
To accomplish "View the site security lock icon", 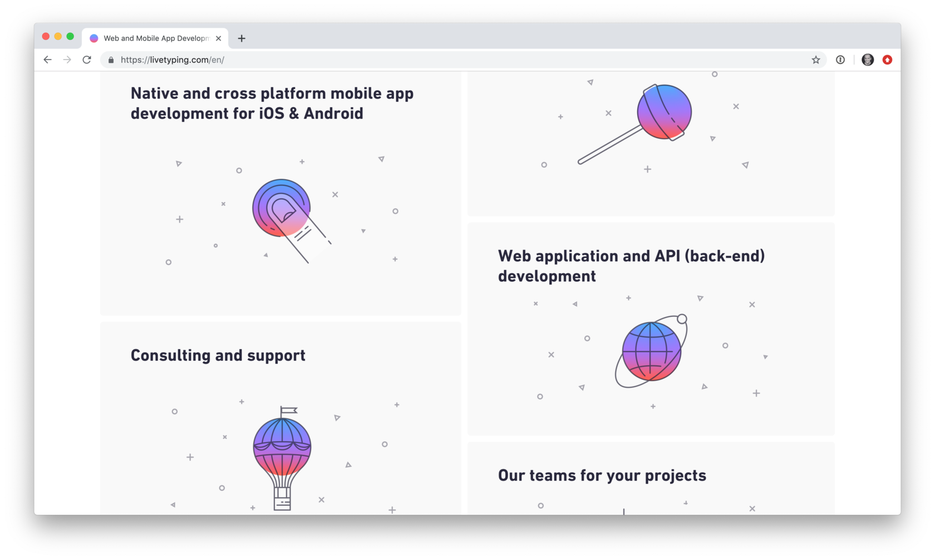I will (x=111, y=60).
